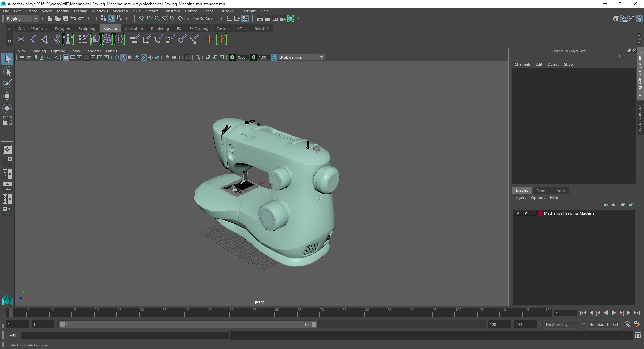The height and width of the screenshot is (349, 644).
Task: Open Render Settings icon
Action: click(283, 19)
